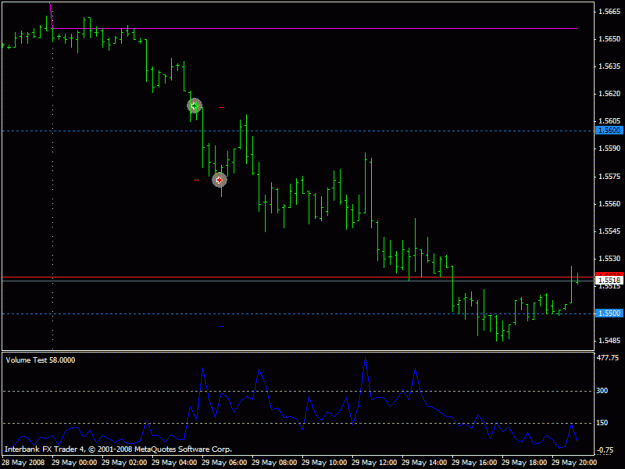
Task: Click the 1.5590 price scale value
Action: 609,149
